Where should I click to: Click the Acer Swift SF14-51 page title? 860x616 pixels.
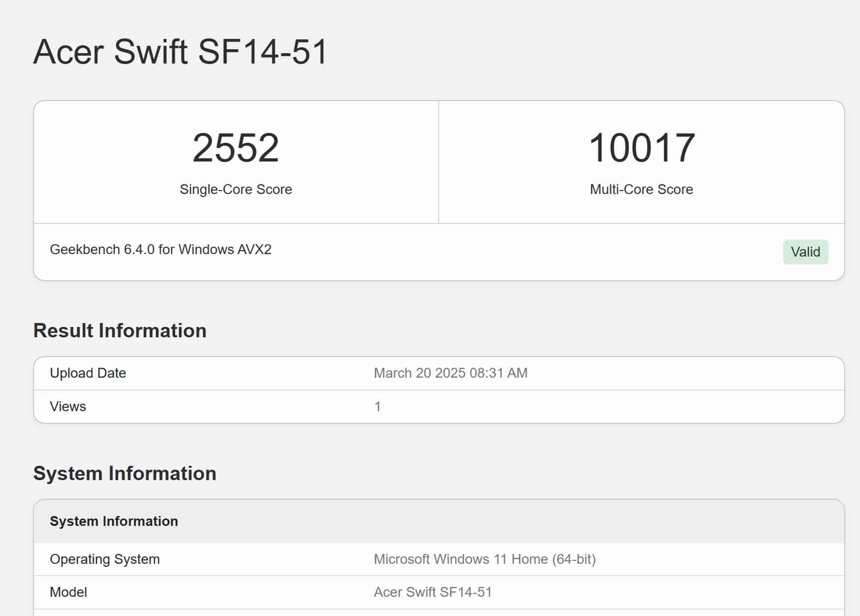point(180,52)
